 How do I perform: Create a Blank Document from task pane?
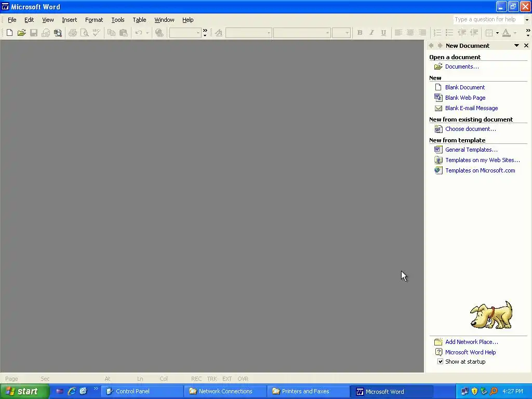pyautogui.click(x=465, y=87)
